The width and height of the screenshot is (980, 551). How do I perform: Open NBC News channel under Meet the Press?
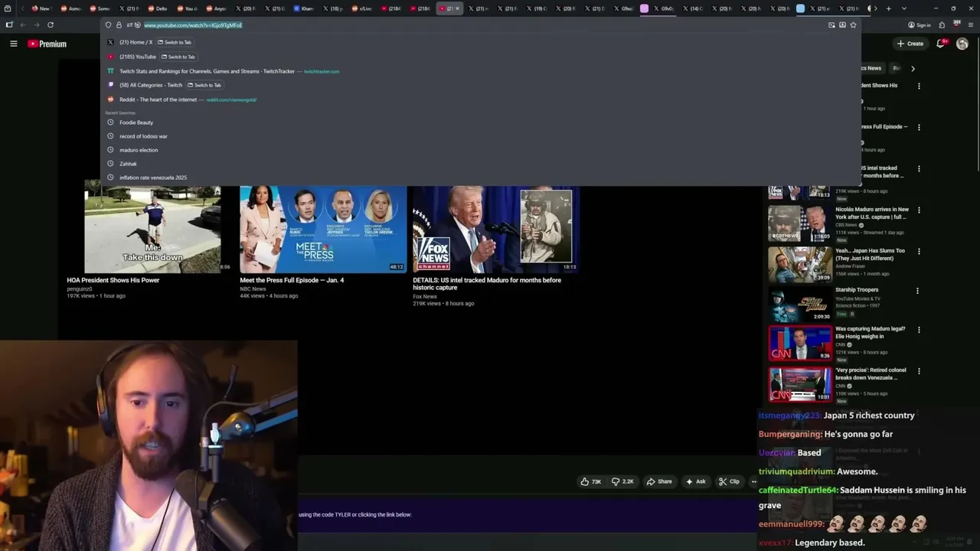point(253,289)
